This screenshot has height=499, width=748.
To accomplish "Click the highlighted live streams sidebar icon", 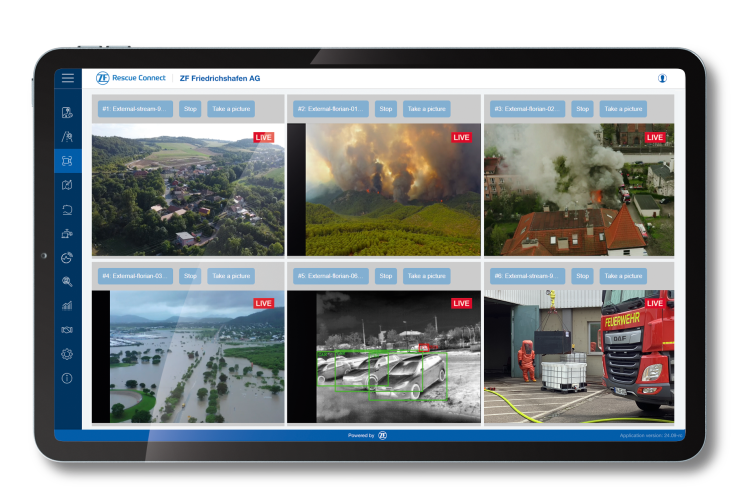I will 68,160.
